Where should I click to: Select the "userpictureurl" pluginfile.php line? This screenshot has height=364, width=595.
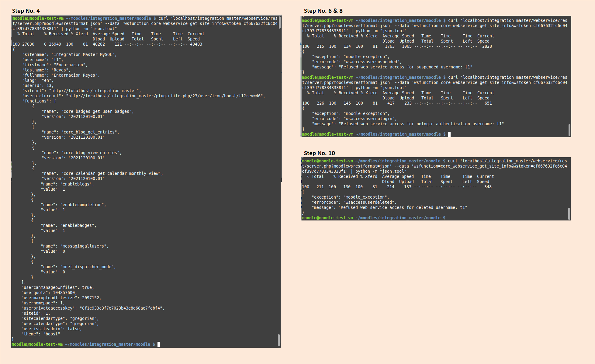pos(144,96)
